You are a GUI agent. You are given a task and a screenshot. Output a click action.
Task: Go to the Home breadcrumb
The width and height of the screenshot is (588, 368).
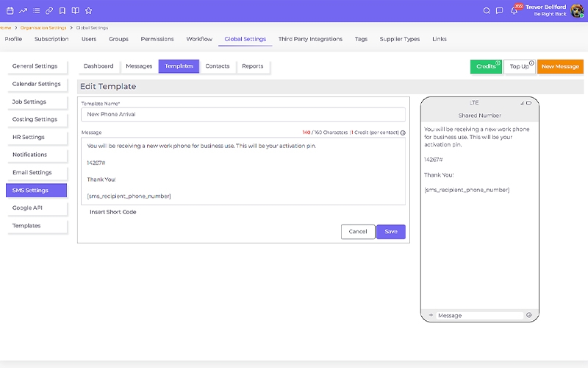click(x=5, y=28)
